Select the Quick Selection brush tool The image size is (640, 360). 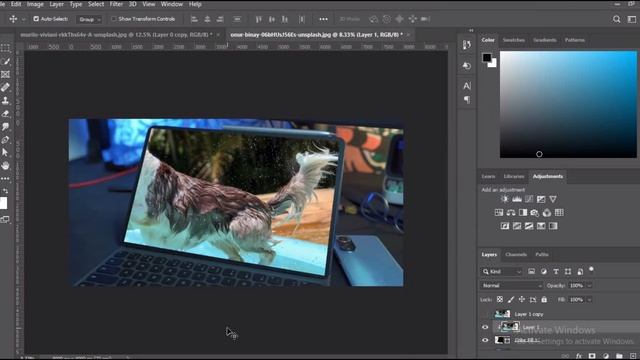5,61
